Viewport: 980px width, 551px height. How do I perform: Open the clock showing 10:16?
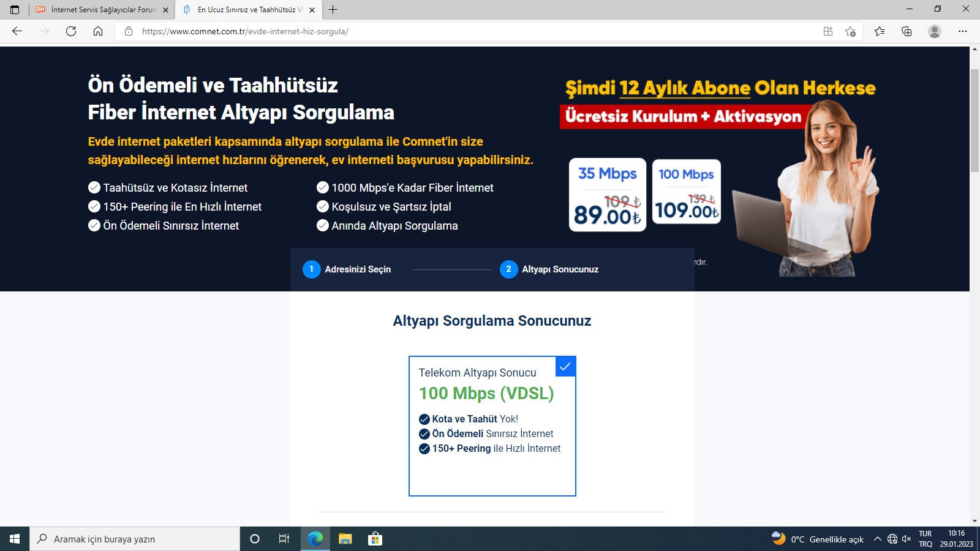pyautogui.click(x=957, y=539)
